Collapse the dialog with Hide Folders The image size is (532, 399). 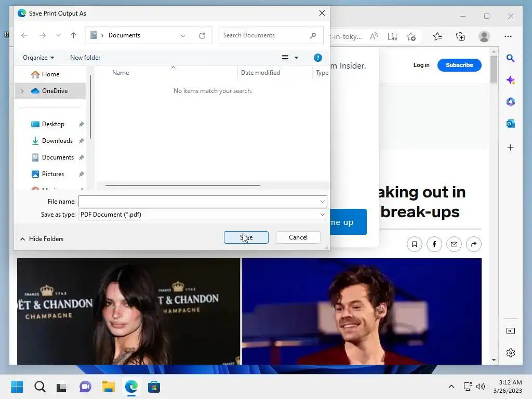[x=42, y=239]
